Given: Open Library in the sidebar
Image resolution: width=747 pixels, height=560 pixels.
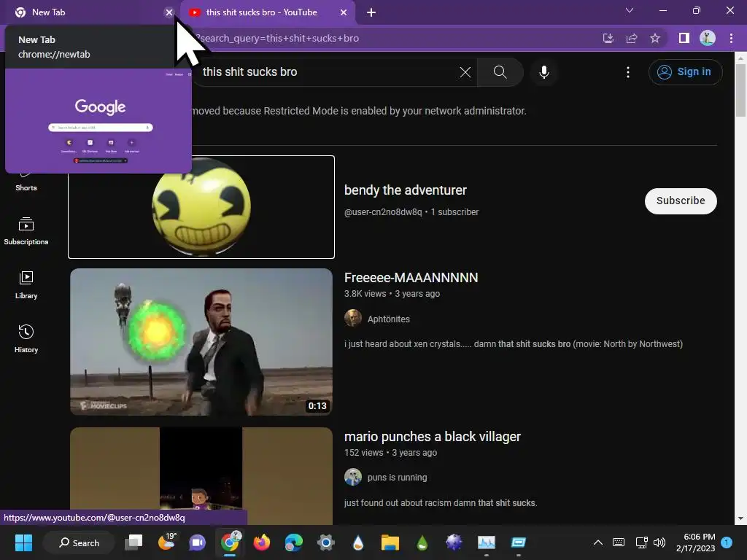Looking at the screenshot, I should coord(26,285).
